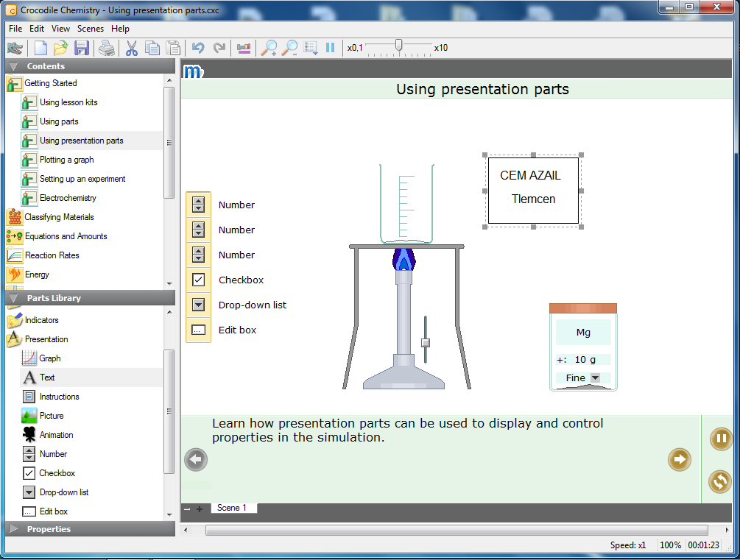This screenshot has height=560, width=740.
Task: Remove scene with minus button
Action: coord(187,509)
